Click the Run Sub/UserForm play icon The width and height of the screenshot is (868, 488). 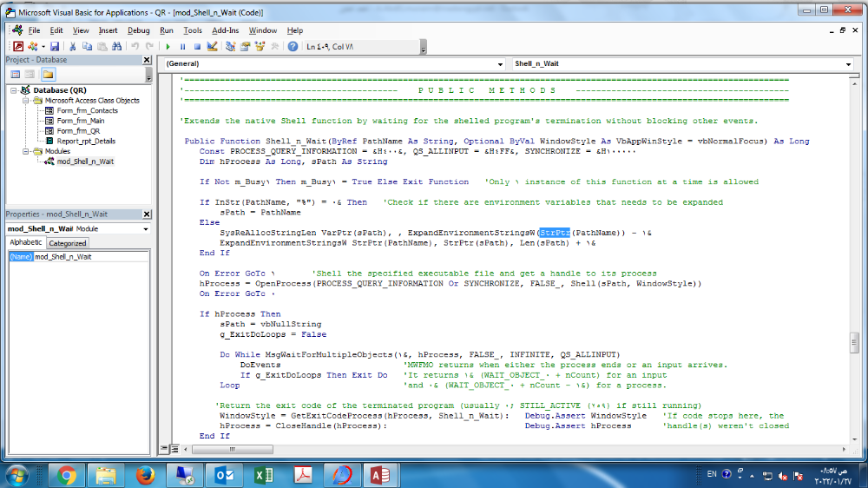coord(168,46)
